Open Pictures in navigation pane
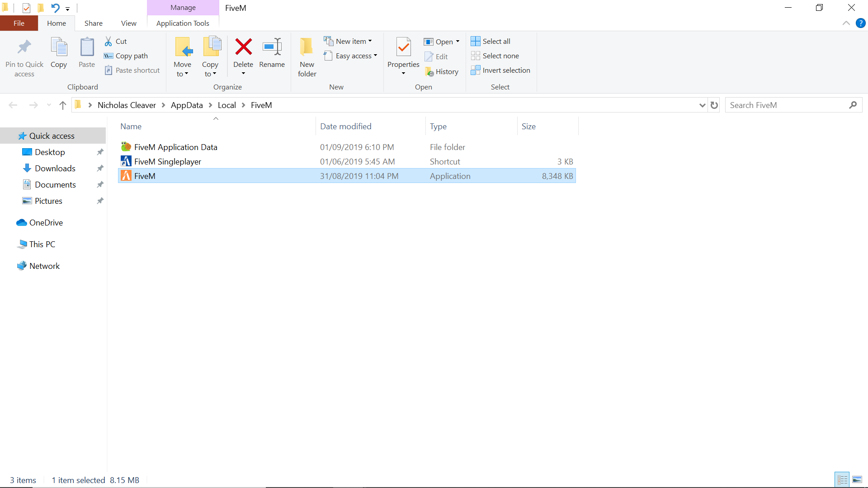The image size is (868, 488). [x=48, y=201]
